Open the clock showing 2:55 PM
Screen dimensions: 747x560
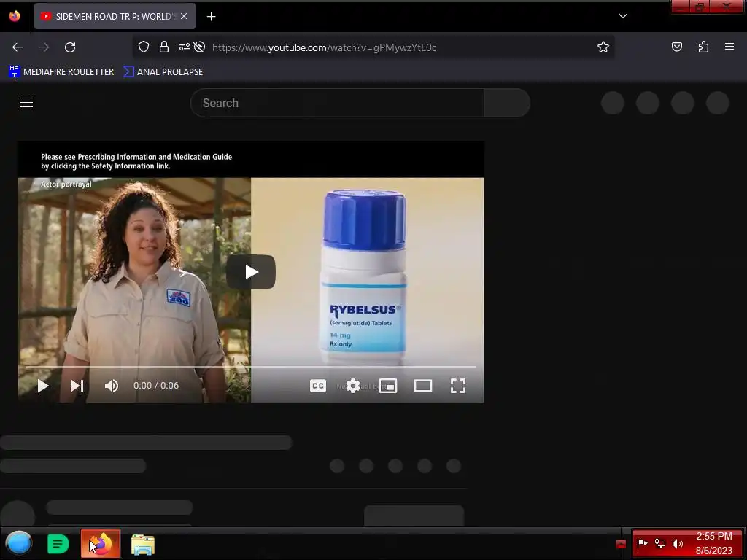click(713, 543)
